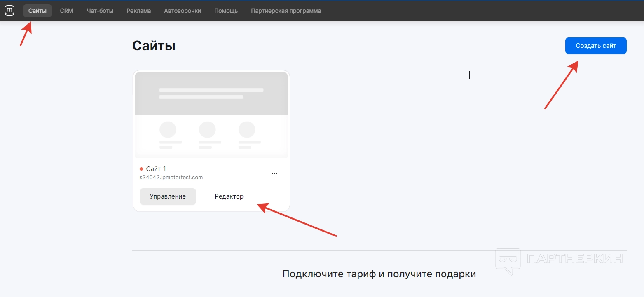Click the Управление button for Сайт 1
The image size is (644, 297).
coord(168,196)
